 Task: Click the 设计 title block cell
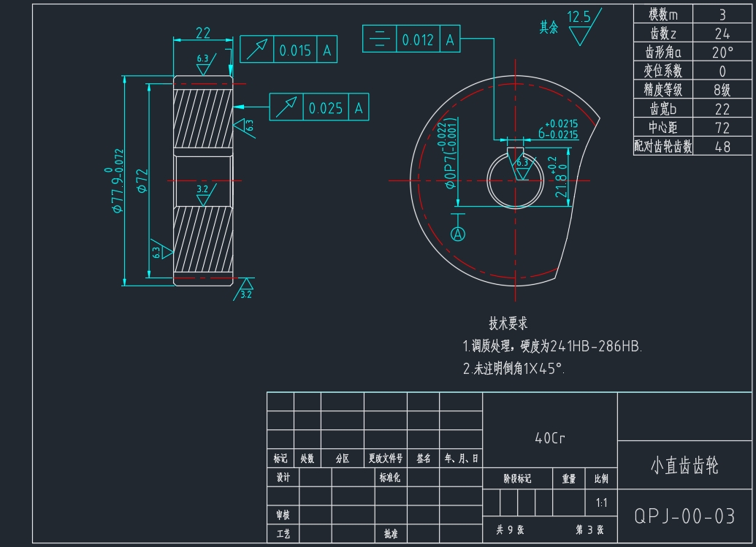pyautogui.click(x=283, y=478)
